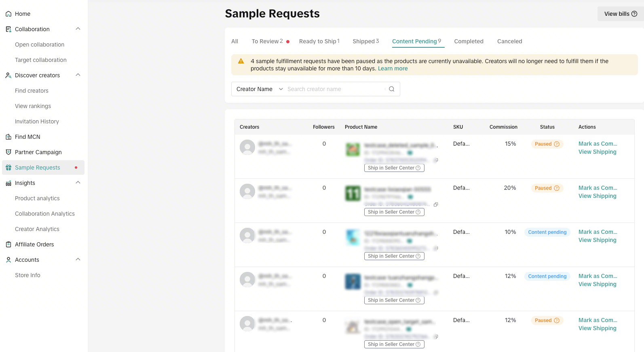This screenshot has width=644, height=352.
Task: Click the Partner Campaign shield icon
Action: click(8, 152)
